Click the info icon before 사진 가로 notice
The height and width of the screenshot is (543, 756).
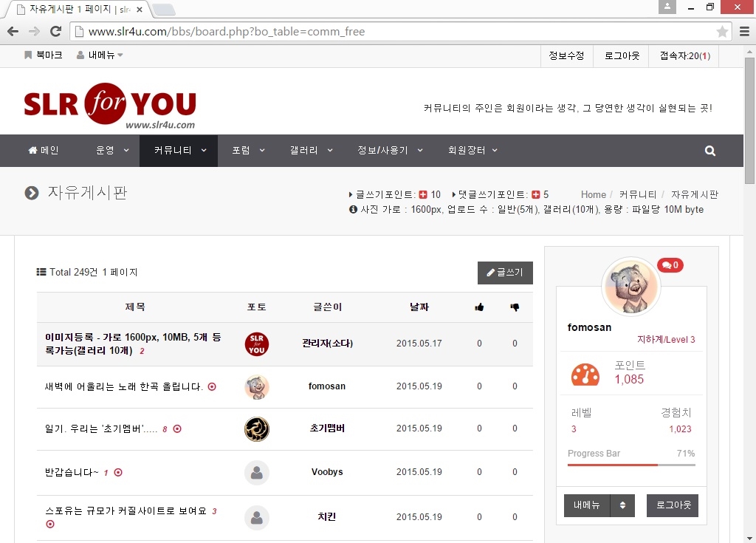[354, 210]
